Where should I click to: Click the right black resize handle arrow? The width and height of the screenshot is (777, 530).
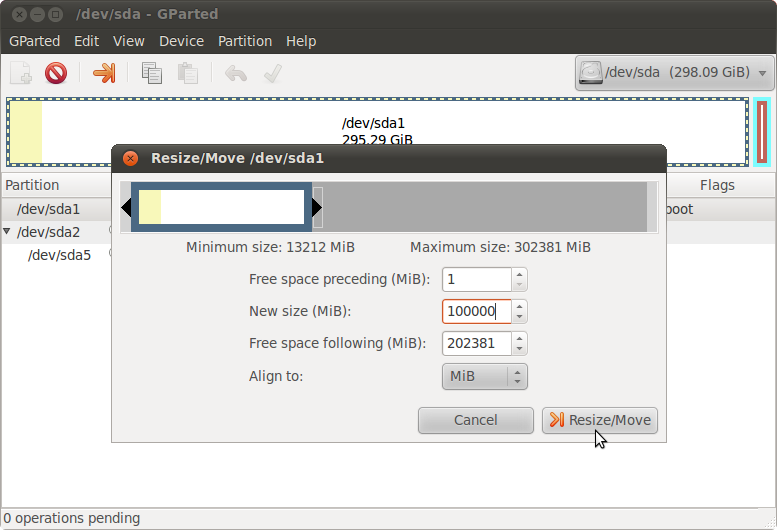[x=317, y=207]
